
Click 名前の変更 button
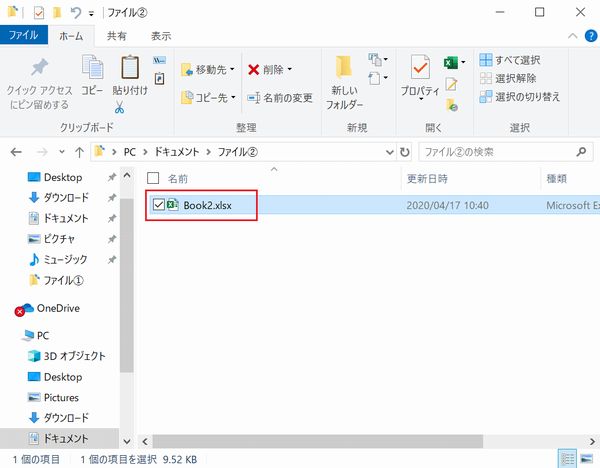pos(280,98)
